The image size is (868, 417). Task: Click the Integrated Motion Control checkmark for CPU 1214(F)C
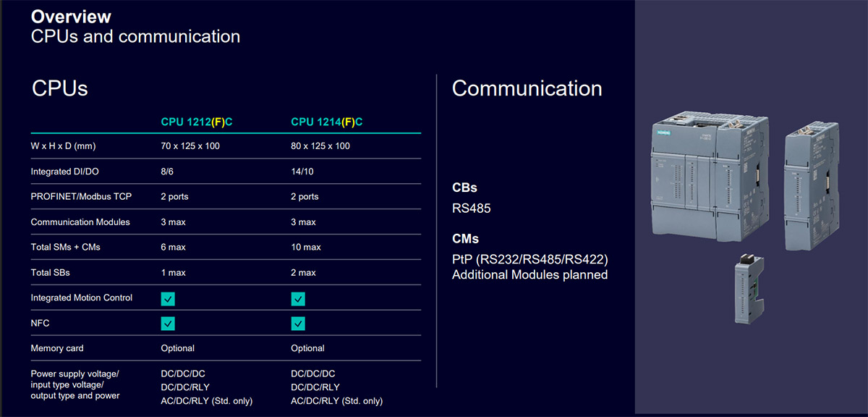click(x=298, y=298)
